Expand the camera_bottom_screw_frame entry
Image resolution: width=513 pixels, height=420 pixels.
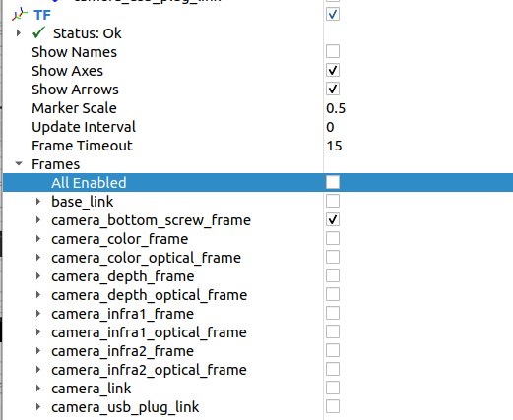coord(38,220)
